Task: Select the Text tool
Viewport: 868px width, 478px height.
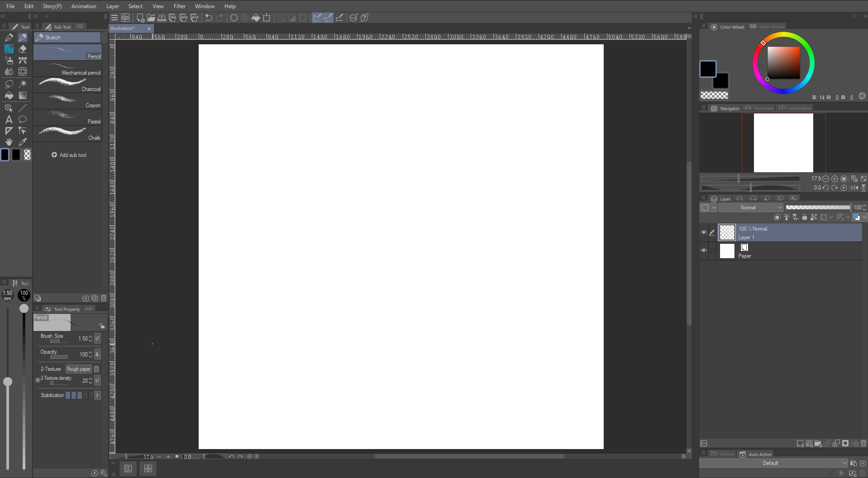Action: pos(9,119)
